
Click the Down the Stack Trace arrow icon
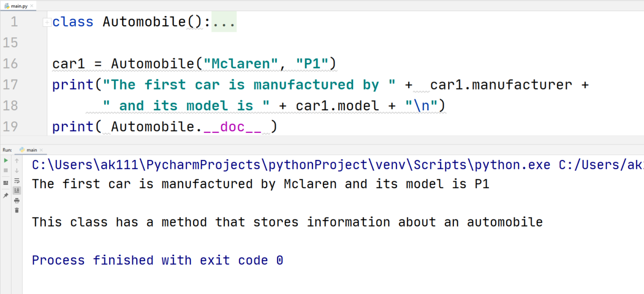pyautogui.click(x=17, y=171)
